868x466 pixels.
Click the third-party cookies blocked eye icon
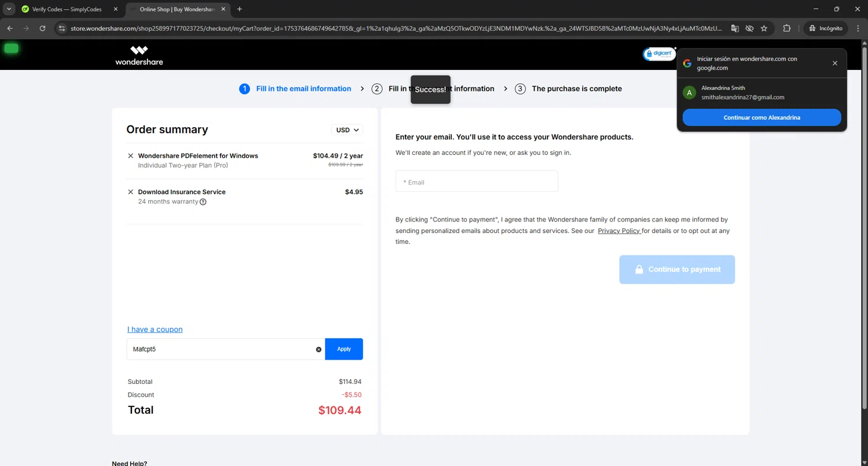click(749, 28)
